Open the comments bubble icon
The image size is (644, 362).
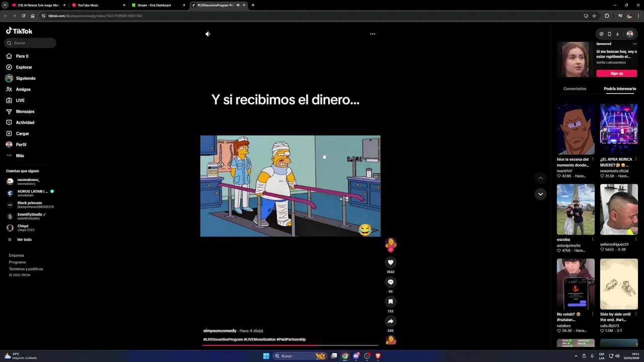click(390, 282)
